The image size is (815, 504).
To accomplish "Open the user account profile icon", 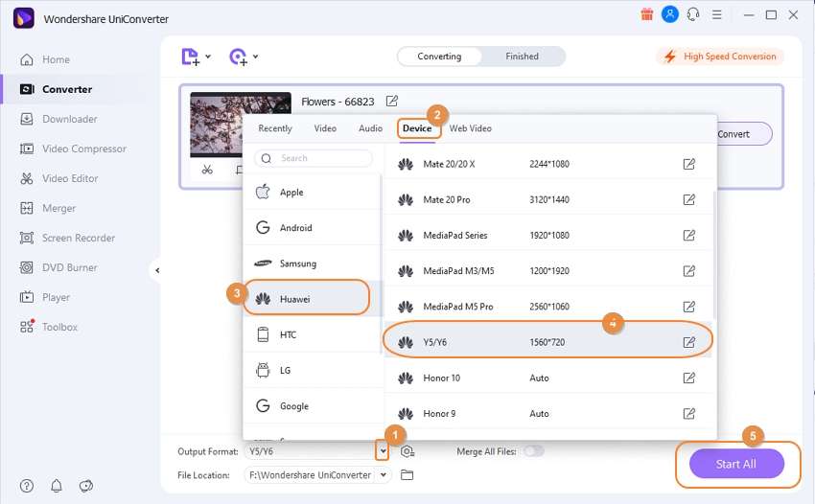I will coord(670,14).
